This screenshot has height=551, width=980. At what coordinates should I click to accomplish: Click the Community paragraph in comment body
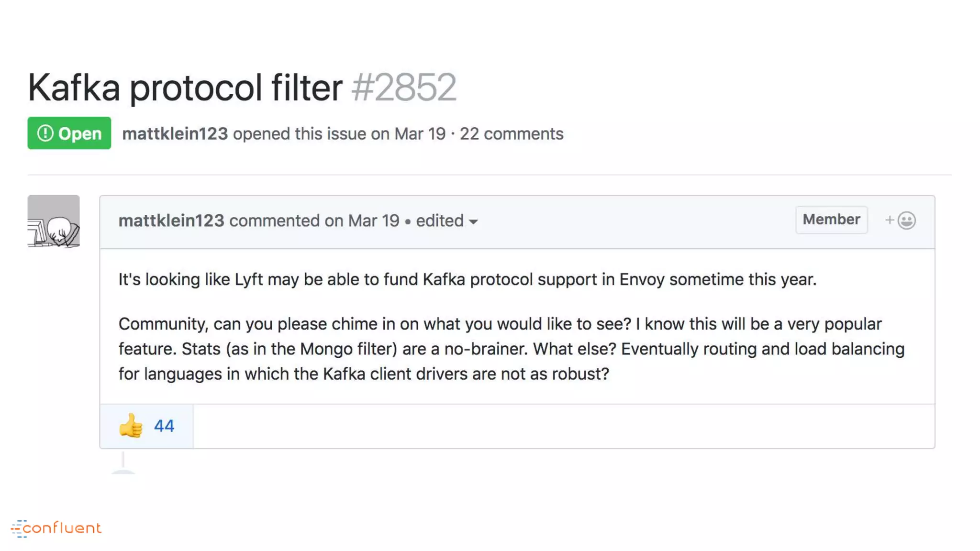(x=511, y=349)
